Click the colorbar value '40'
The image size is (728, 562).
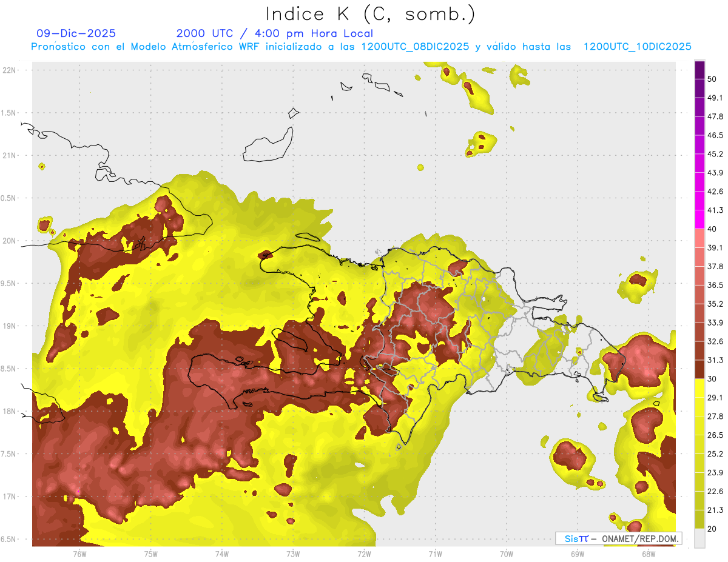point(712,229)
